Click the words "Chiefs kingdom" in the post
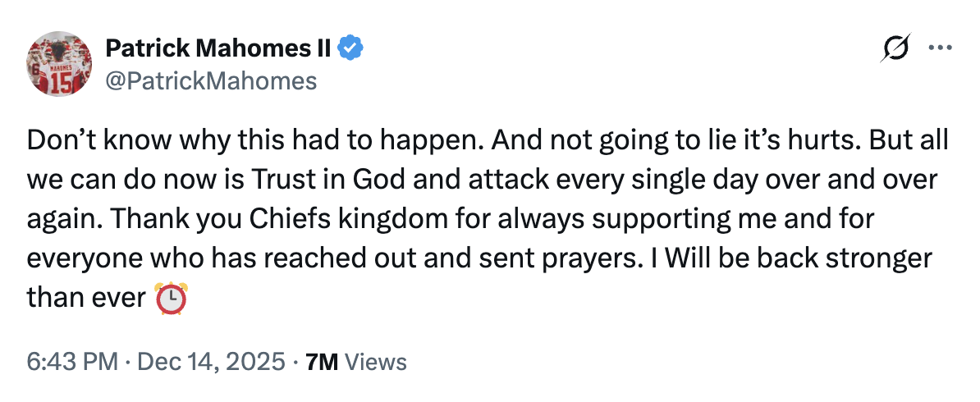This screenshot has width=980, height=402. click(284, 220)
